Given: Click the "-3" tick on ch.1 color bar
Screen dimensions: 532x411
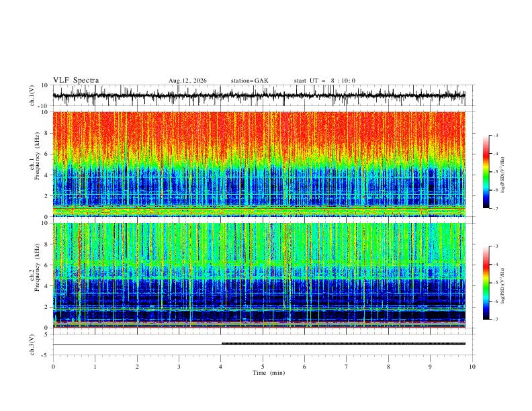Looking at the screenshot, I should coord(496,135).
